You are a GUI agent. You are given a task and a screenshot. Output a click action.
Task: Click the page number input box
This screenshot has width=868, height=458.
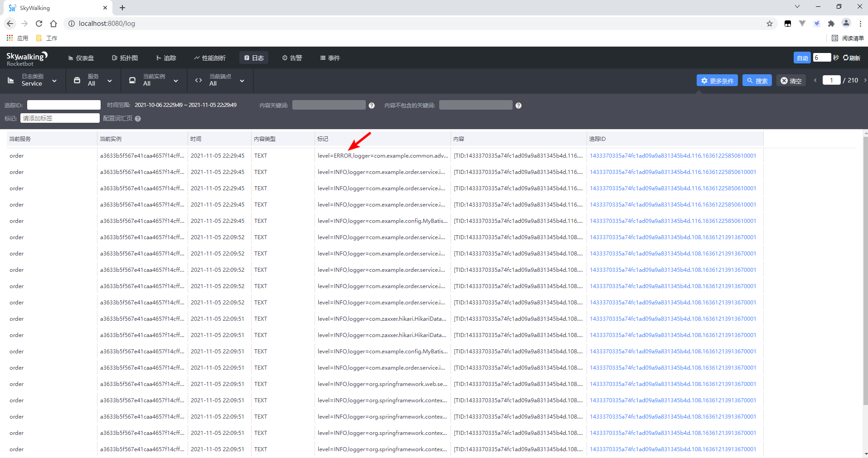(x=831, y=80)
